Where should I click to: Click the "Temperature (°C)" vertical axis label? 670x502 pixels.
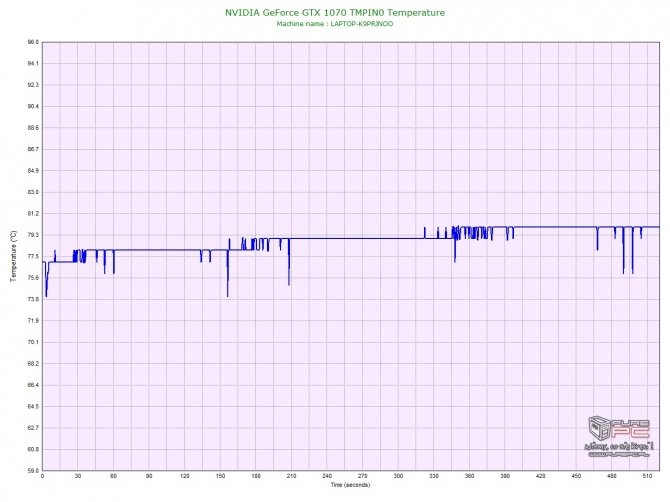coord(14,256)
